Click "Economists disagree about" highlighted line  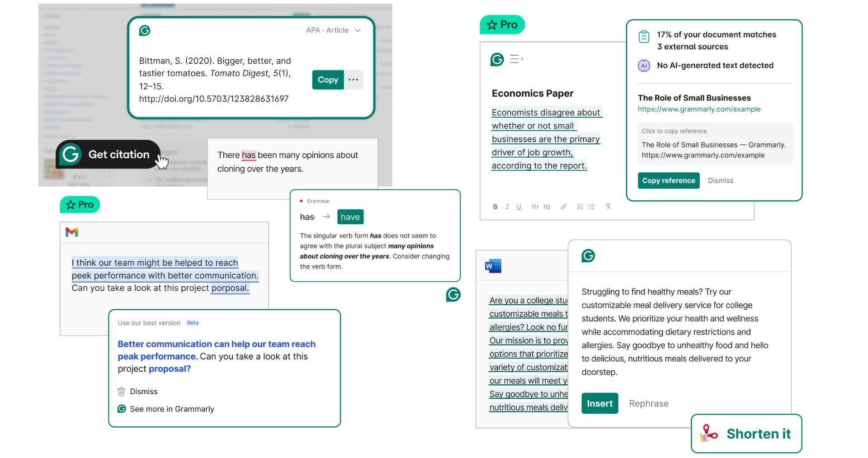(x=546, y=112)
